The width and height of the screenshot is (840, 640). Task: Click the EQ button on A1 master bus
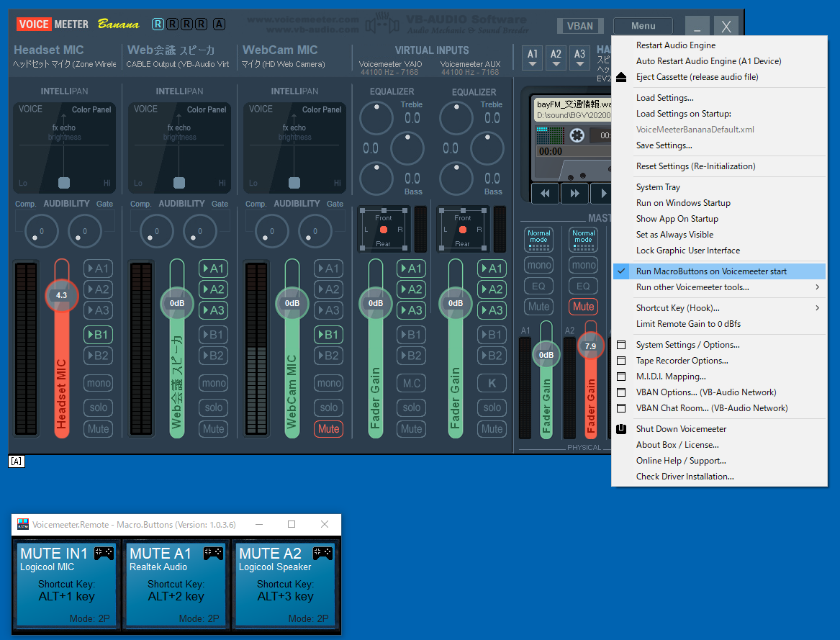click(x=539, y=287)
